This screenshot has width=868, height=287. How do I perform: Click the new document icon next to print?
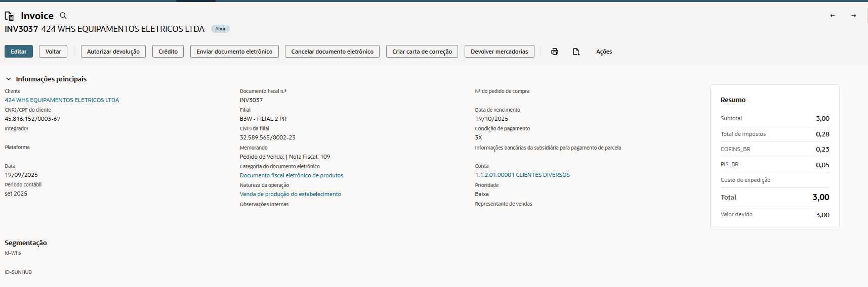click(576, 52)
